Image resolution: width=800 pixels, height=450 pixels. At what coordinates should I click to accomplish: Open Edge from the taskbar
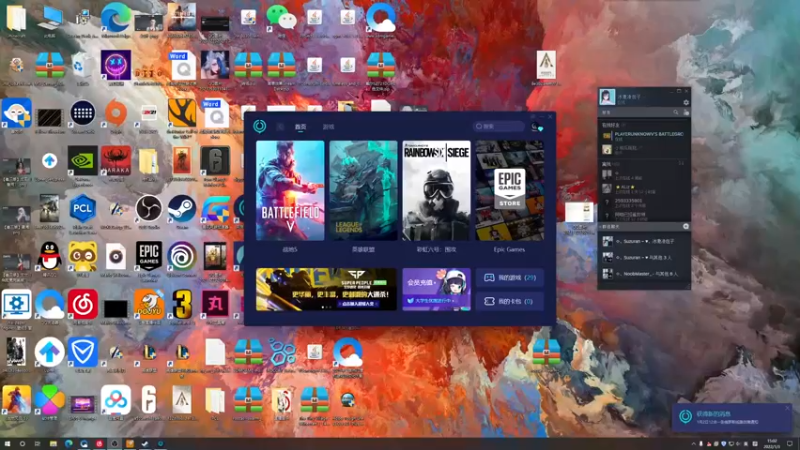click(68, 444)
